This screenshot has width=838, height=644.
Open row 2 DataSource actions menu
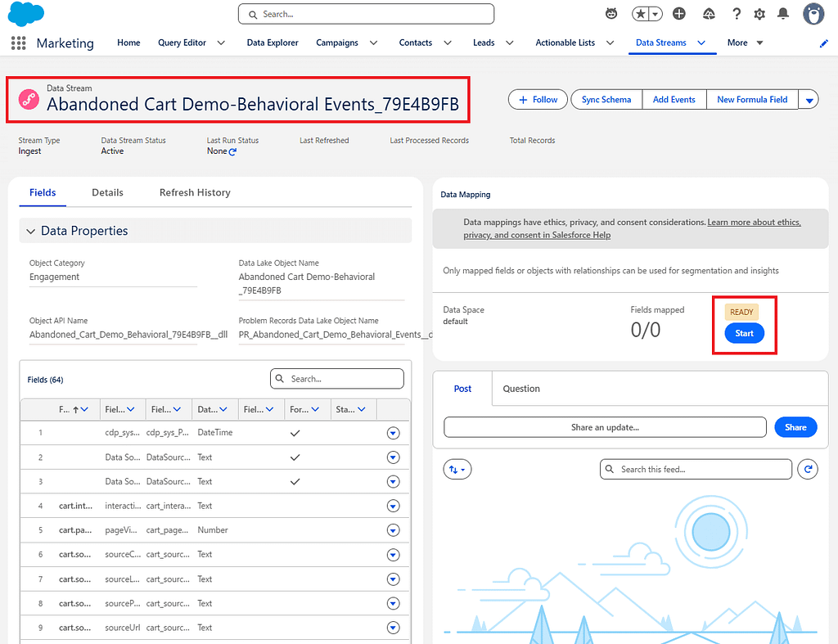click(394, 457)
